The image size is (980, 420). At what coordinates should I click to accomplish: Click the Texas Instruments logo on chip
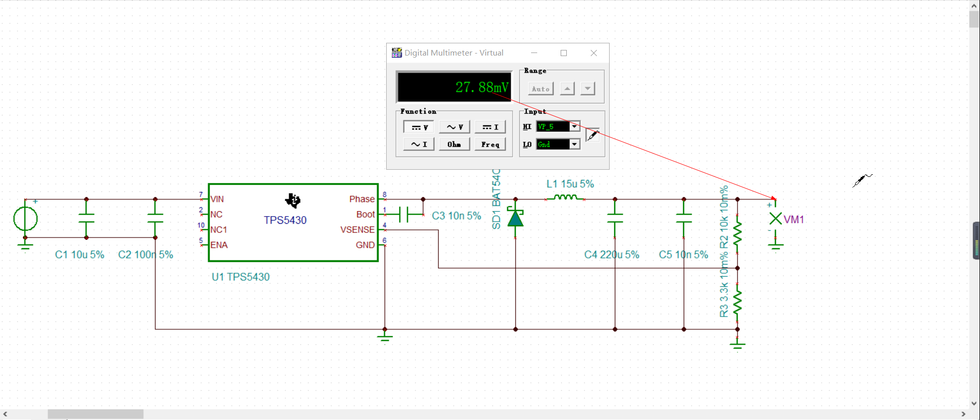[293, 201]
